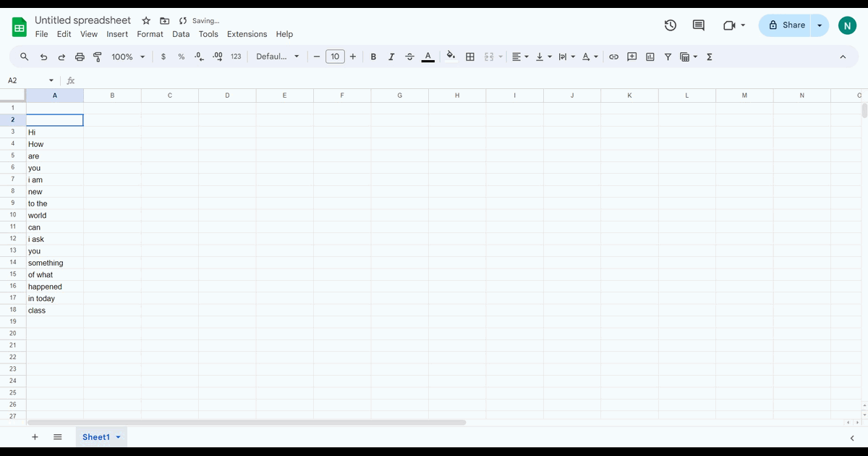Select the cell containing 'something'
The width and height of the screenshot is (868, 456).
(x=55, y=263)
